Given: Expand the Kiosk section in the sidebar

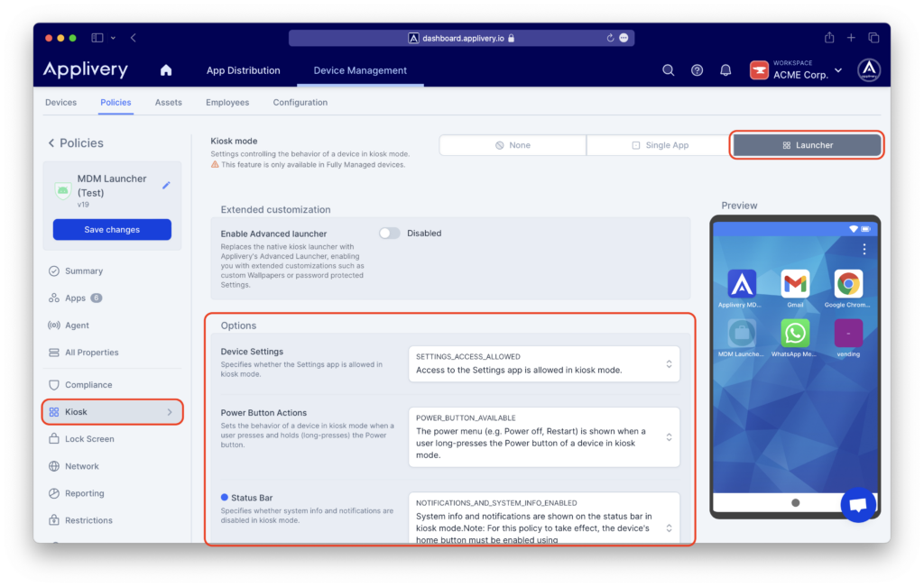Looking at the screenshot, I should click(112, 411).
